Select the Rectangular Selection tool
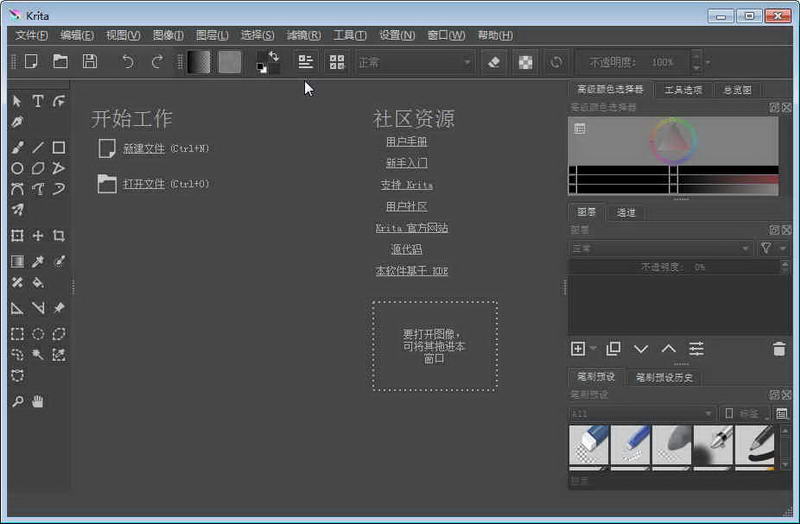The width and height of the screenshot is (800, 524). pos(17,334)
